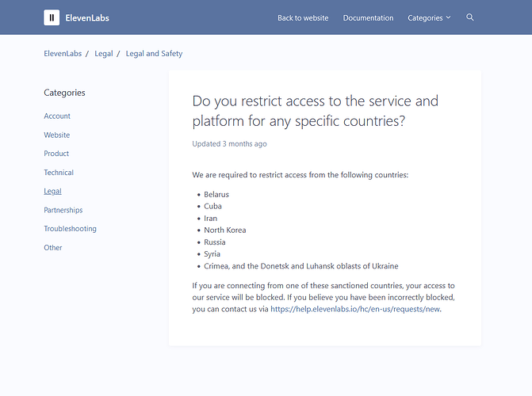
Task: Click 'Russia' in the country list
Action: point(215,242)
